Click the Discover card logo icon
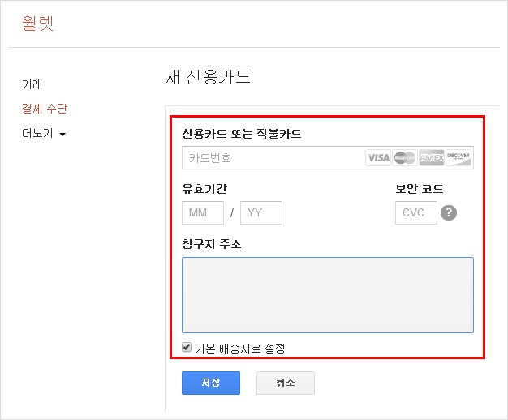508x420 pixels. pyautogui.click(x=458, y=157)
